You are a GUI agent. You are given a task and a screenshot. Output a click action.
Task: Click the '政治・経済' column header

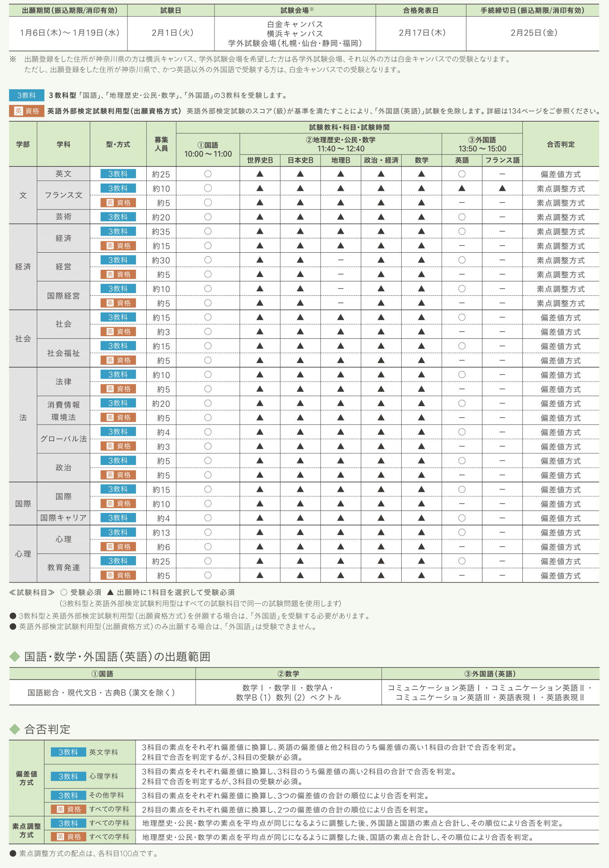[381, 160]
